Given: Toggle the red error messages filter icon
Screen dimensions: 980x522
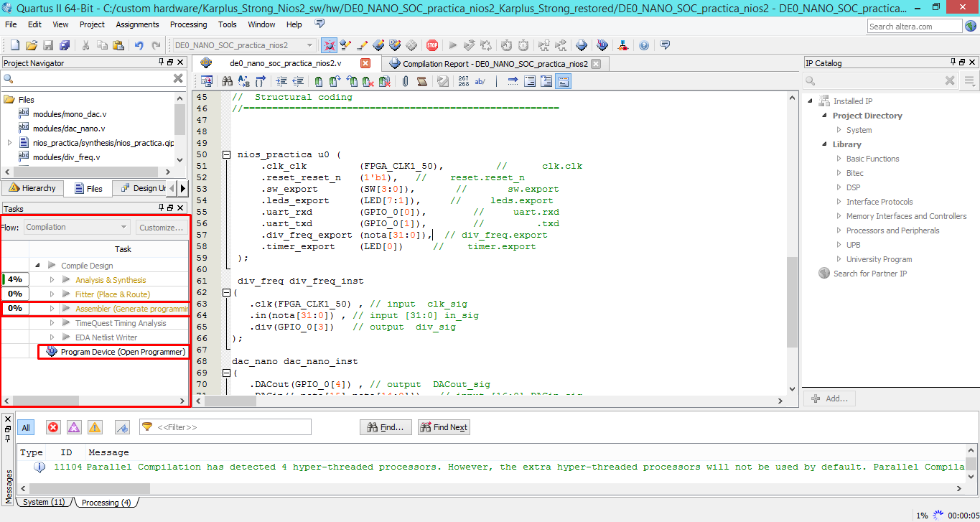Looking at the screenshot, I should pos(53,427).
